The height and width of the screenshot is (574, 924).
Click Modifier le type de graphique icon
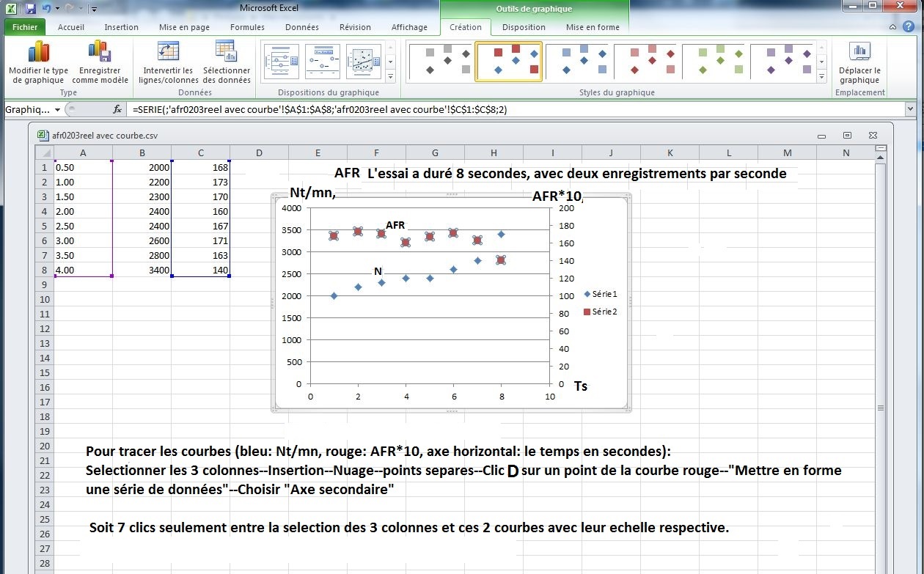pos(38,53)
